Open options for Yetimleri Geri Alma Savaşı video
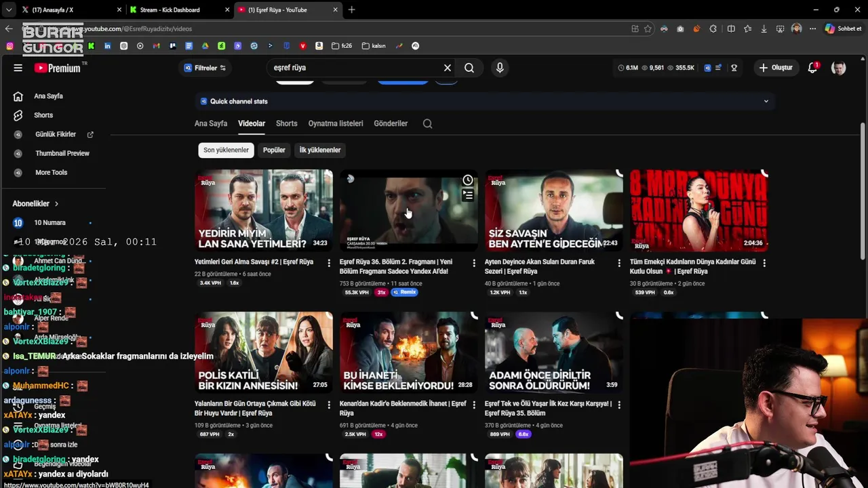The width and height of the screenshot is (868, 488). (x=329, y=262)
